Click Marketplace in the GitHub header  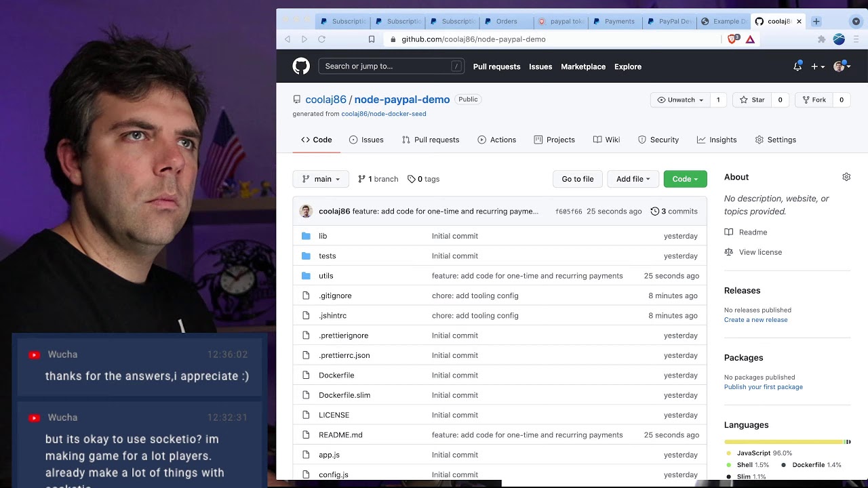pyautogui.click(x=583, y=66)
